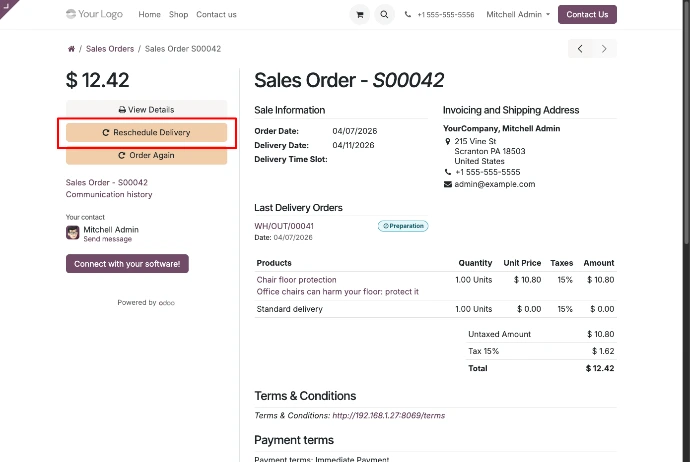Viewport: 690px width, 462px height.
Task: Open the Home menu item
Action: click(x=149, y=15)
